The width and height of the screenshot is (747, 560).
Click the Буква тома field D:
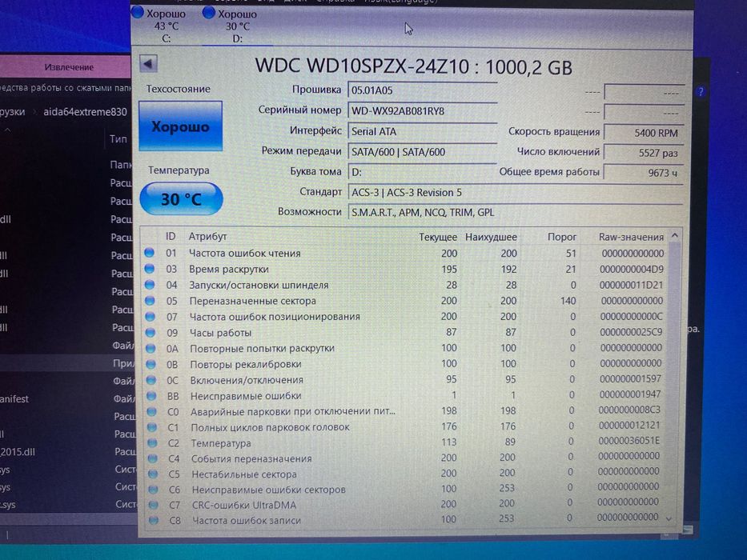point(422,172)
